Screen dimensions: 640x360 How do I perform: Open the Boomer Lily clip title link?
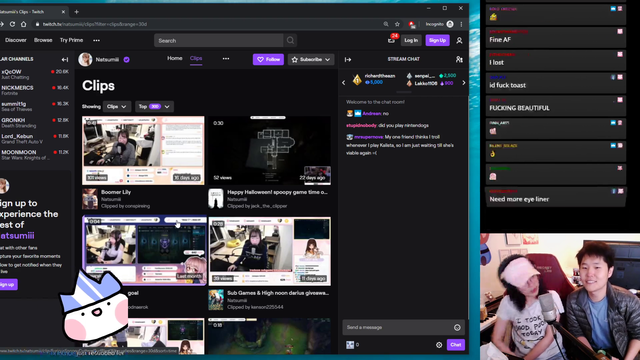116,192
